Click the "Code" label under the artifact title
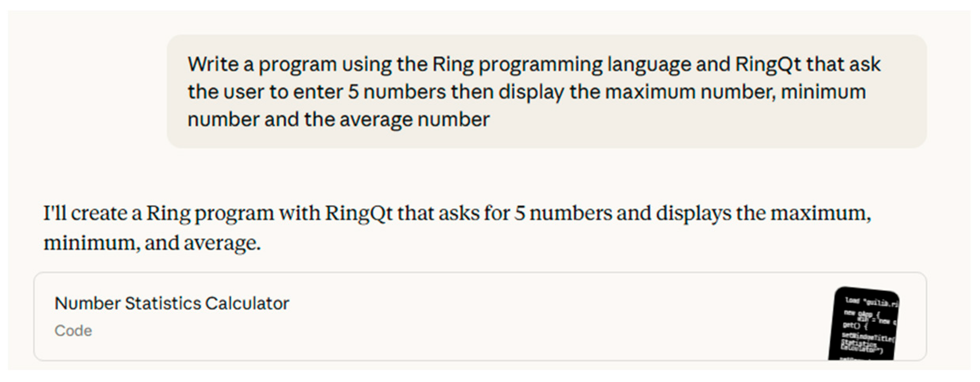 tap(73, 331)
